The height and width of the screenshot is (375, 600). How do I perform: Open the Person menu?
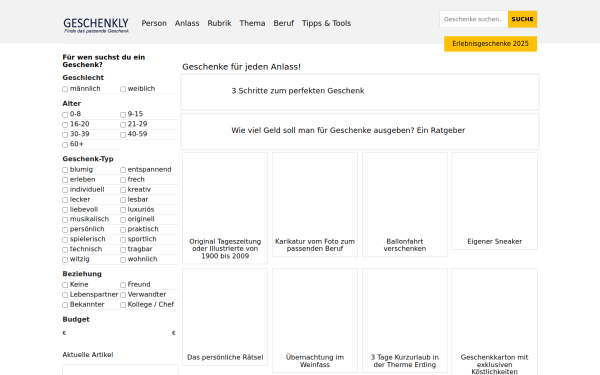point(154,23)
